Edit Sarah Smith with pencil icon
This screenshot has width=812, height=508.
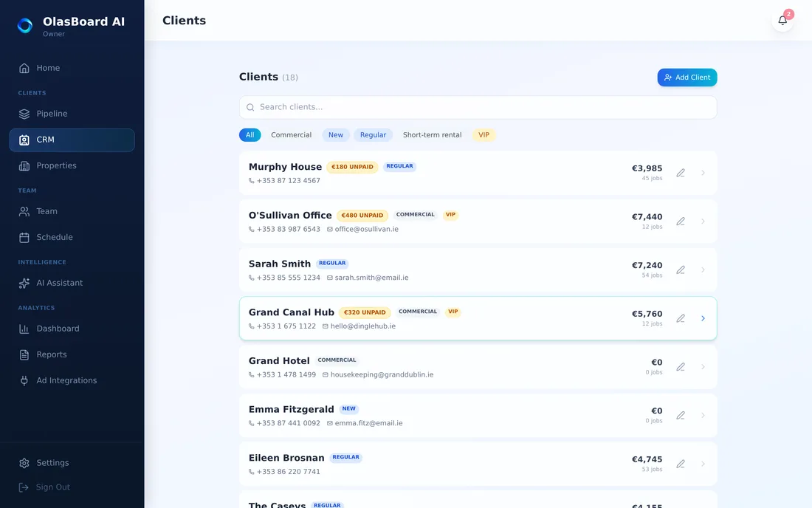(x=681, y=270)
